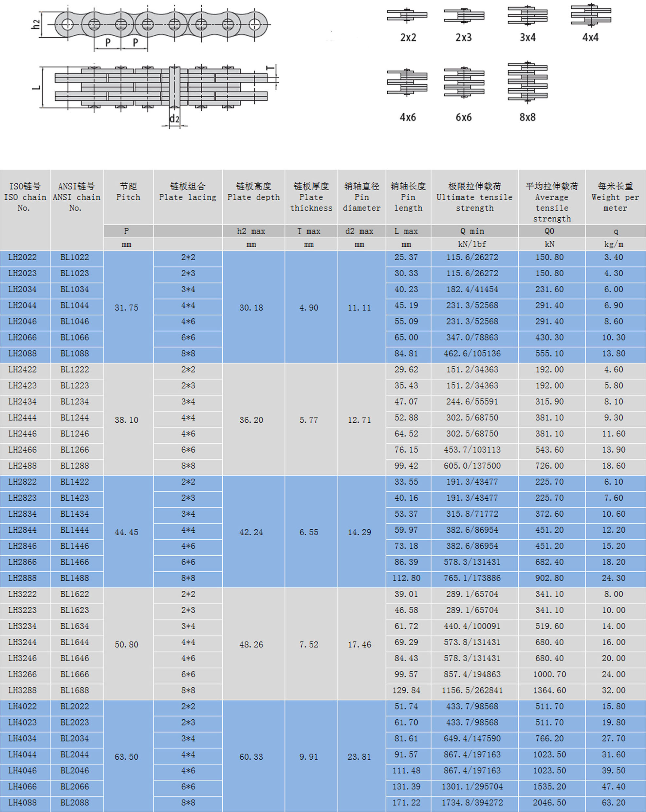Click the 6x6 plate lacing diagram
The width and height of the screenshot is (646, 812).
click(x=464, y=83)
